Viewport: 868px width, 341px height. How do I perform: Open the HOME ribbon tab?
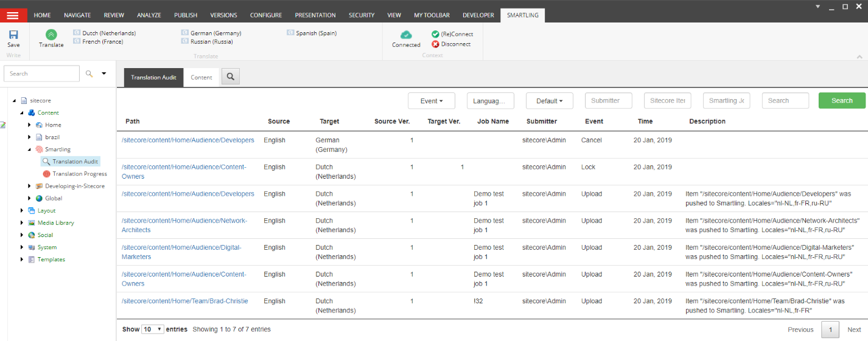(42, 15)
